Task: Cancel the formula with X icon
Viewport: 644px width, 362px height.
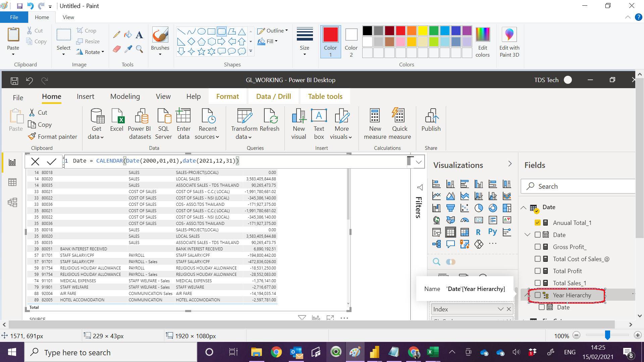Action: tap(35, 162)
